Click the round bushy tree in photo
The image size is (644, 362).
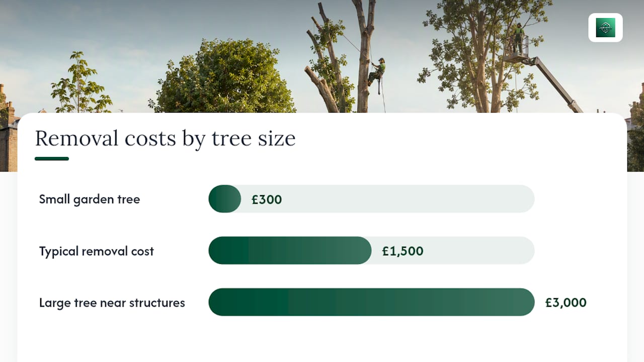[223, 76]
